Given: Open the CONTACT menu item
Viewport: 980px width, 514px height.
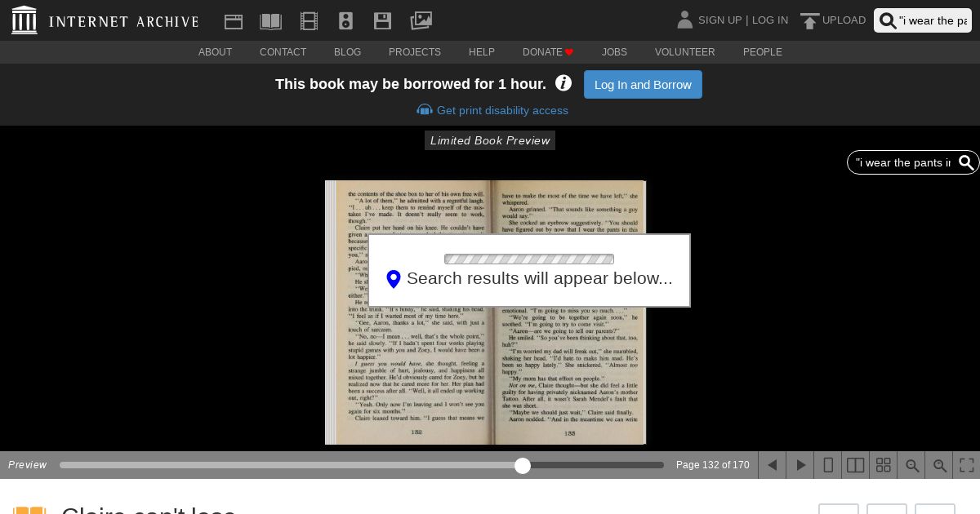Looking at the screenshot, I should (x=283, y=52).
